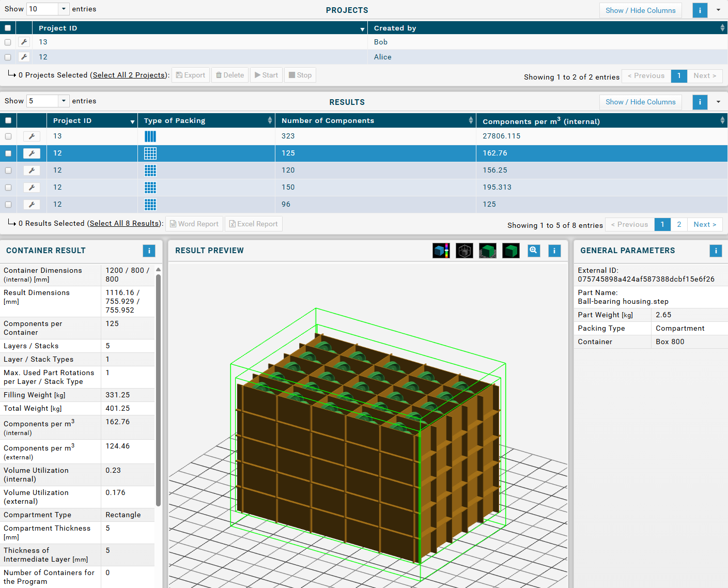Click the wrench icon for the 150-components result
This screenshot has height=588, width=728.
click(x=32, y=188)
